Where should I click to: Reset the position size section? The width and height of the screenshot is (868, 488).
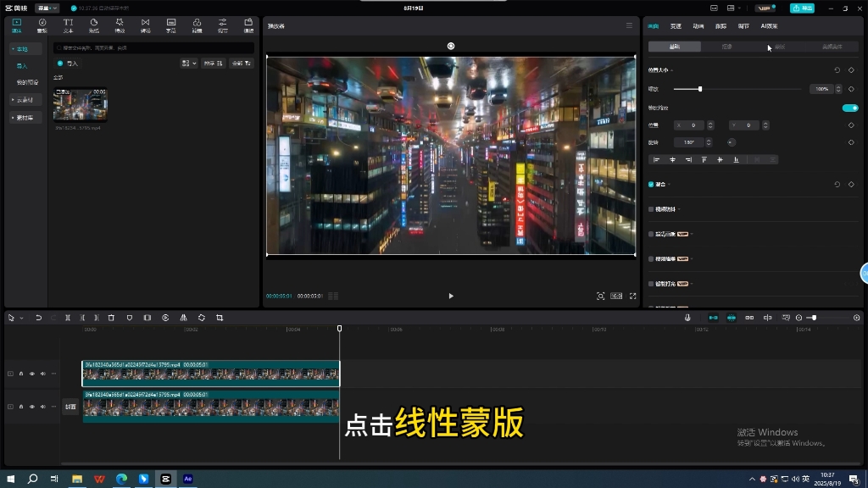click(837, 70)
